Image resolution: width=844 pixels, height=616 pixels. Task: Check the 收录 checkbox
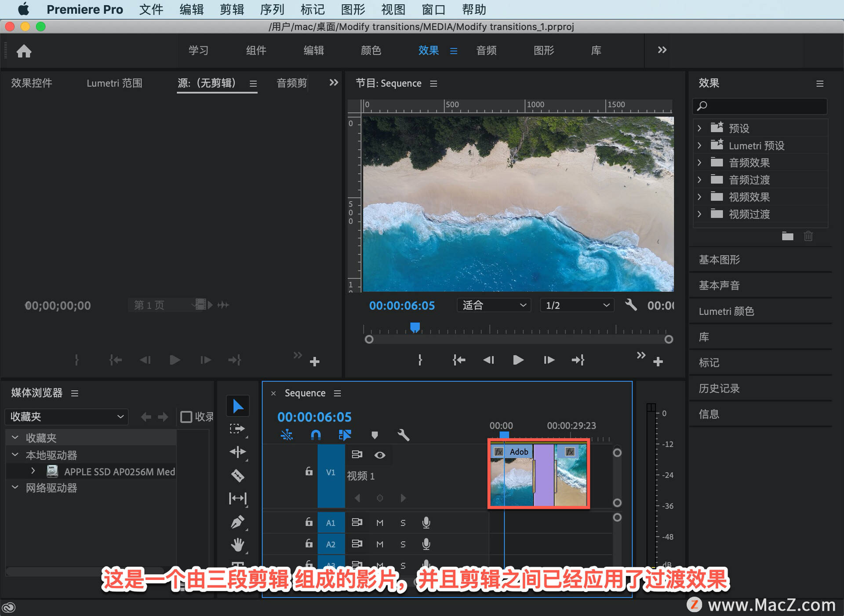[x=186, y=417]
